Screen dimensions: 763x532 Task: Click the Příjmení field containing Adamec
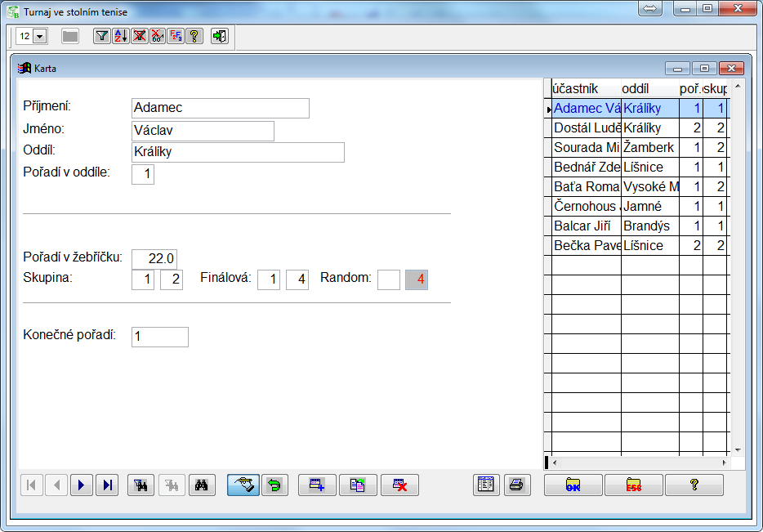220,108
